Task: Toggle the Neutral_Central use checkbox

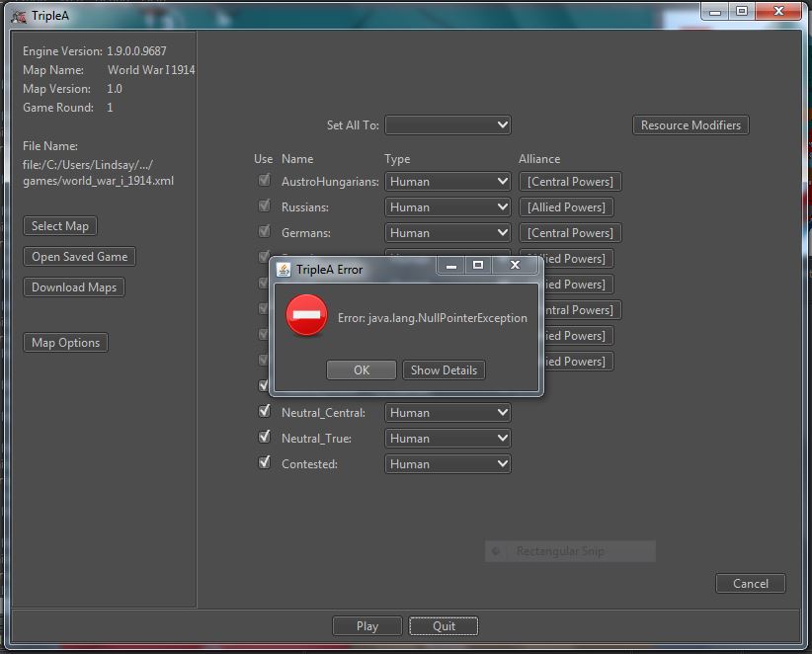Action: 265,411
